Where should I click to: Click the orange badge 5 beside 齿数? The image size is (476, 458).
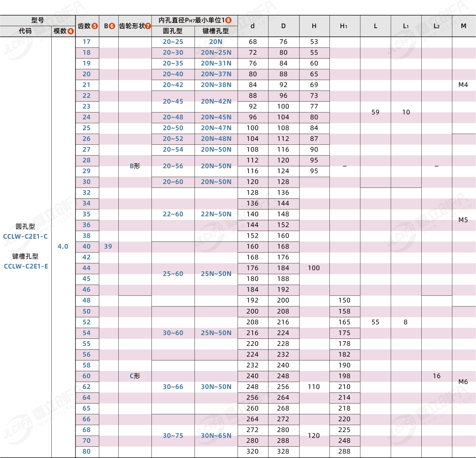tap(95, 26)
